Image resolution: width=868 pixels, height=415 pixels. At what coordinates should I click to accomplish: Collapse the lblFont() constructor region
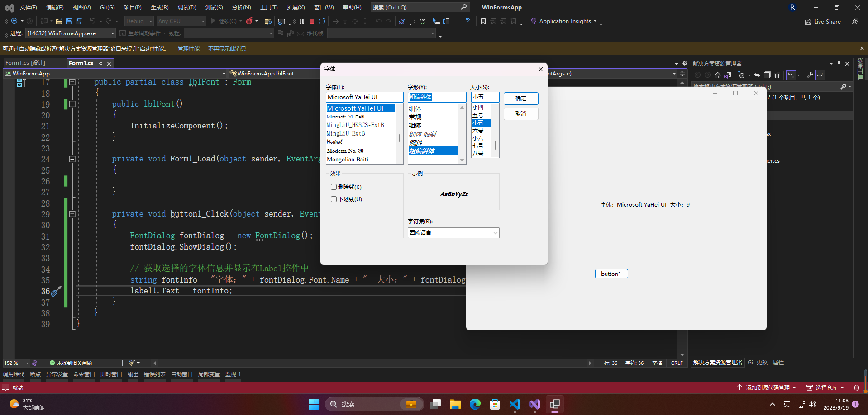pos(72,104)
